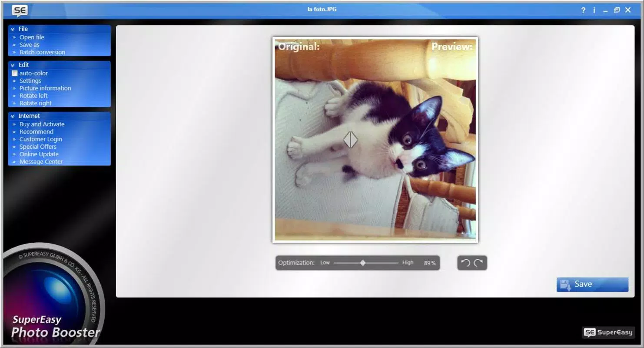Open help with the question mark icon
Image resolution: width=644 pixels, height=348 pixels.
click(583, 10)
